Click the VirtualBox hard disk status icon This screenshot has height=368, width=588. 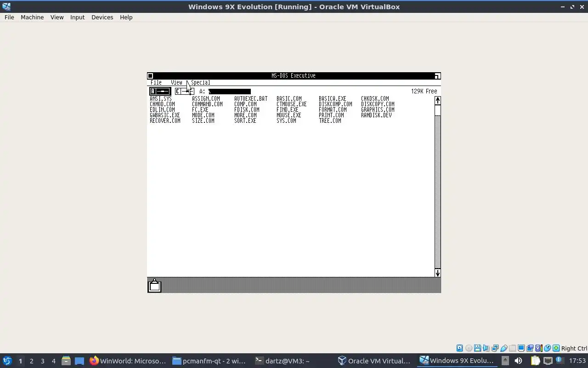(x=459, y=348)
